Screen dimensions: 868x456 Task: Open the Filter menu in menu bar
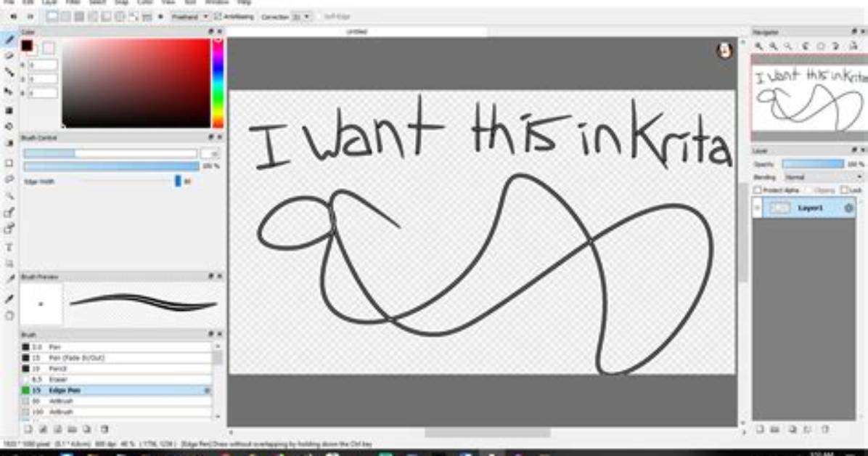point(73,2)
